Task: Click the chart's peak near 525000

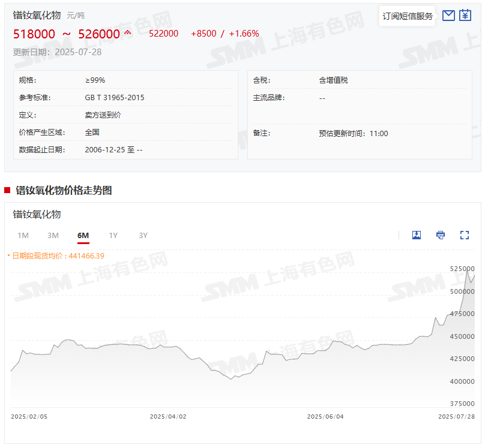Action: (468, 270)
